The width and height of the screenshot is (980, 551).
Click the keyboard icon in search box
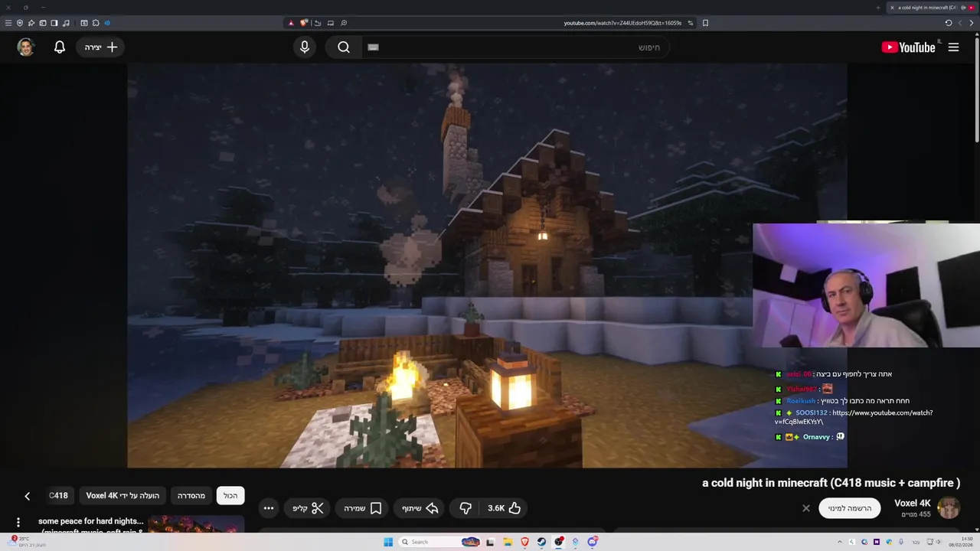(373, 47)
